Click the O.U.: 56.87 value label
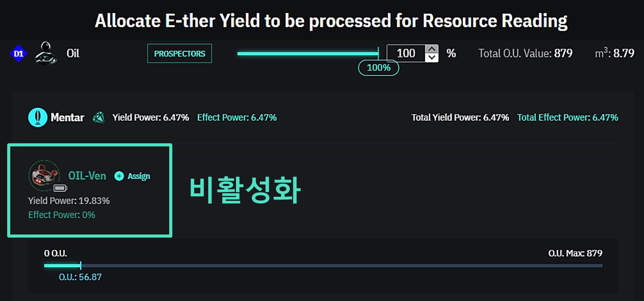Viewport: 644px width, 301px height. pos(80,277)
